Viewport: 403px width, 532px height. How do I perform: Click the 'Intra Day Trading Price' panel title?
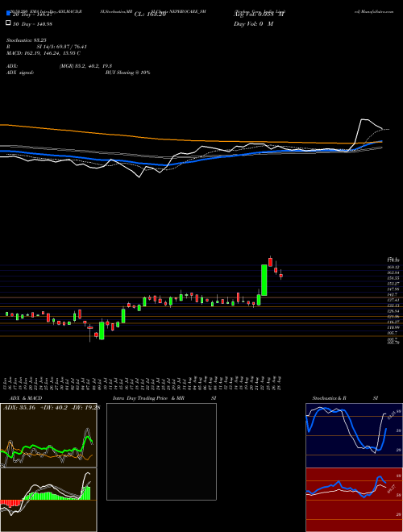pos(140,398)
